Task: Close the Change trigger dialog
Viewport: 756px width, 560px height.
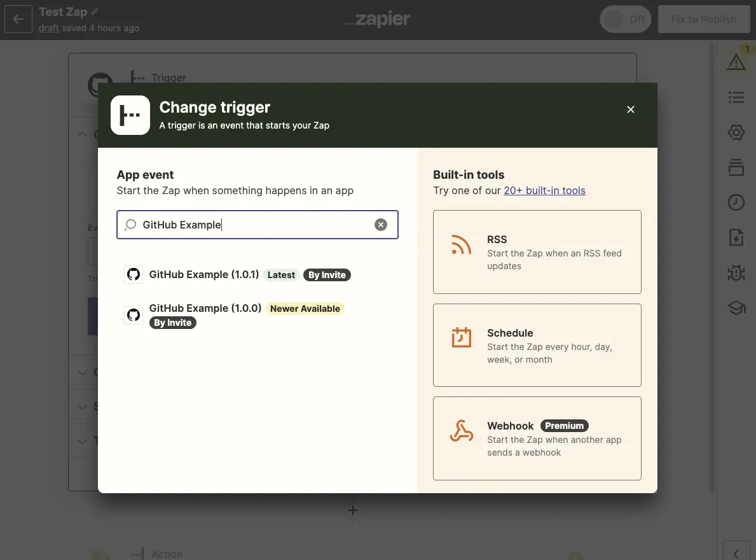Action: (630, 109)
